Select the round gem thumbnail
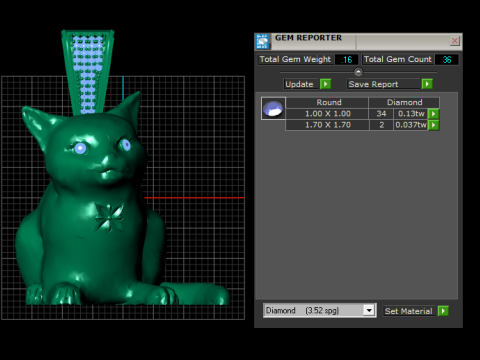Viewport: 480px width, 360px height. click(x=273, y=108)
